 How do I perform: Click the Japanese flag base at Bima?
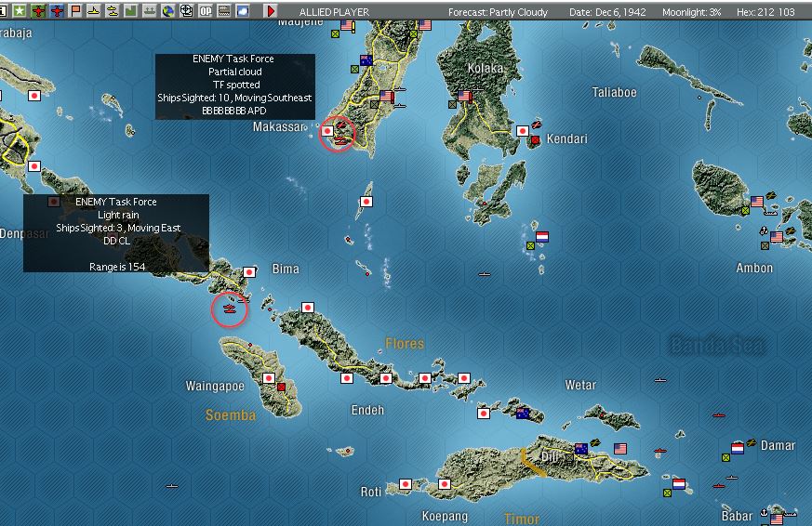point(249,272)
